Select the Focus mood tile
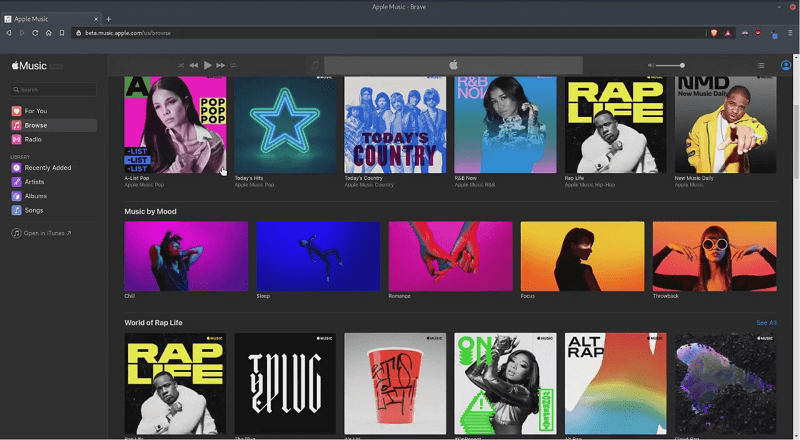800x440 pixels. pyautogui.click(x=583, y=256)
